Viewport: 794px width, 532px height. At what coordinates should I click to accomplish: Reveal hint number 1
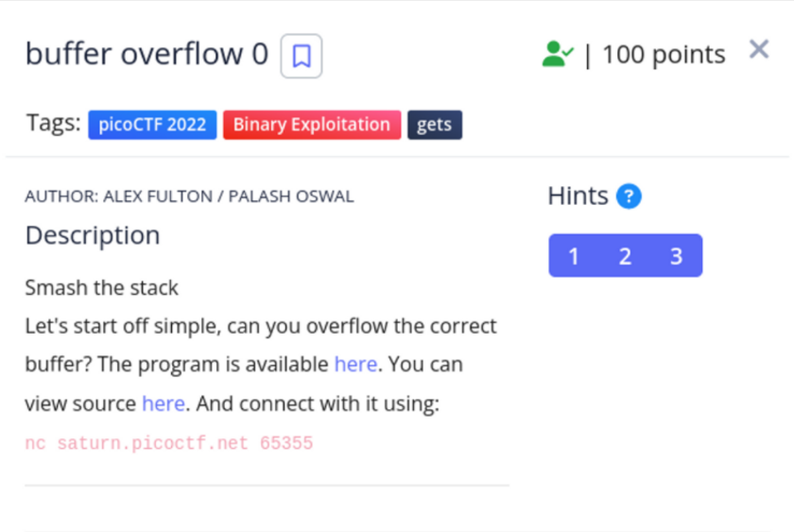(574, 256)
